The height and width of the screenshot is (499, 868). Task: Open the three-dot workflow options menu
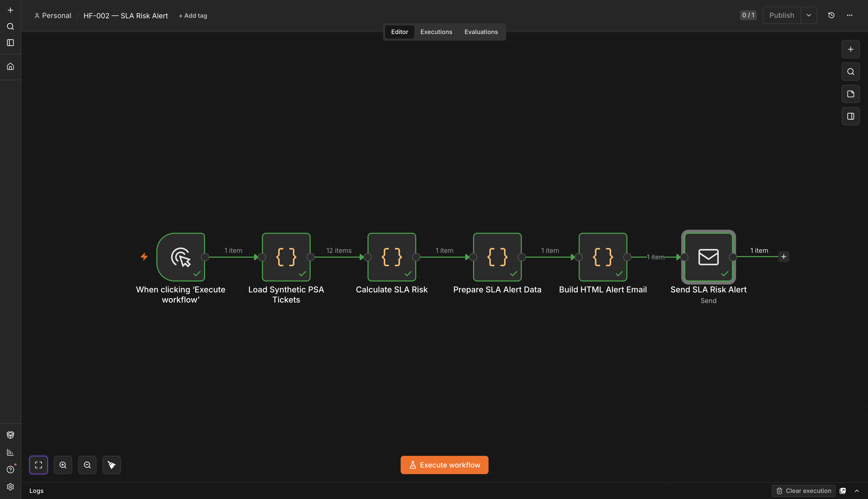point(850,15)
